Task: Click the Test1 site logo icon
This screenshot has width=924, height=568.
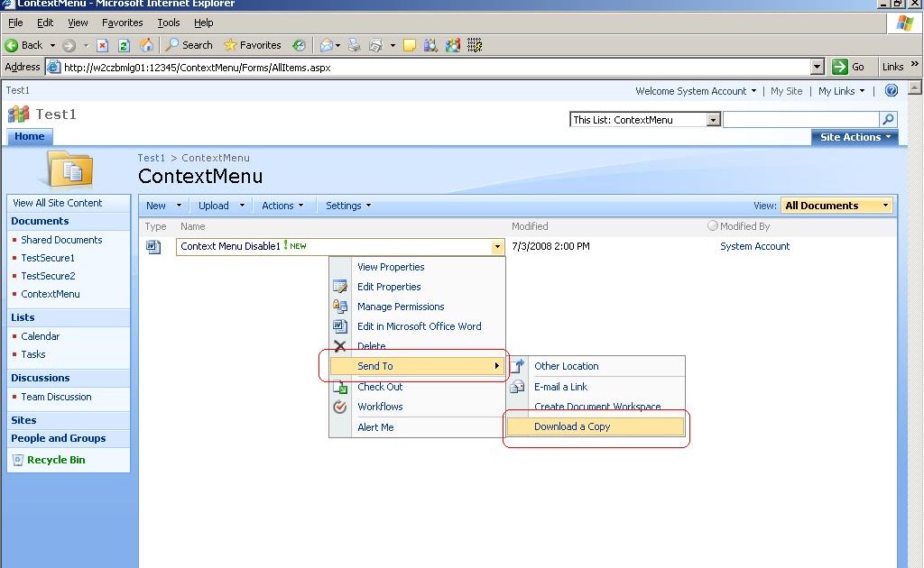Action: pyautogui.click(x=19, y=115)
